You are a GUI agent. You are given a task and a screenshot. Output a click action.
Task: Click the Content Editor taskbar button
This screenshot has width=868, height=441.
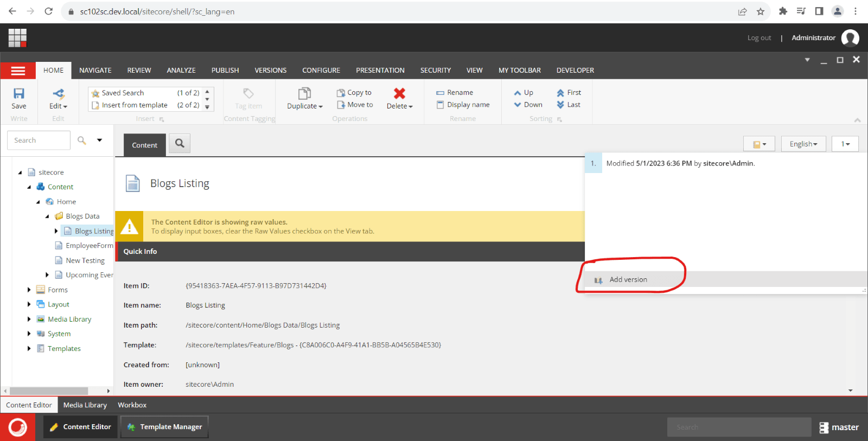[x=81, y=427]
